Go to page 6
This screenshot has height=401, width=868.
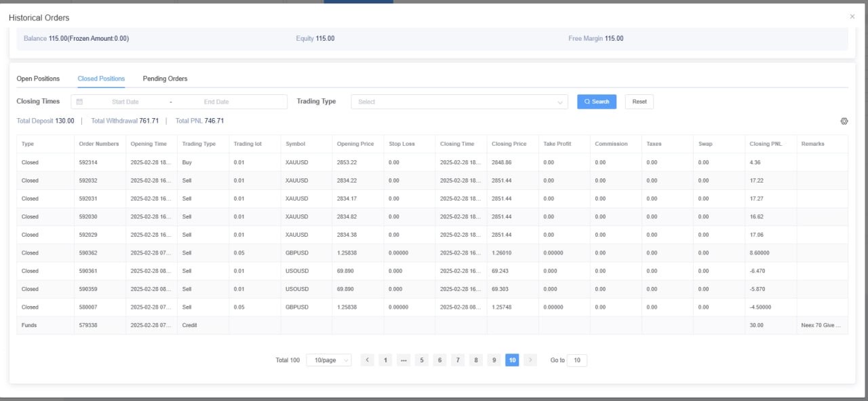(x=439, y=360)
